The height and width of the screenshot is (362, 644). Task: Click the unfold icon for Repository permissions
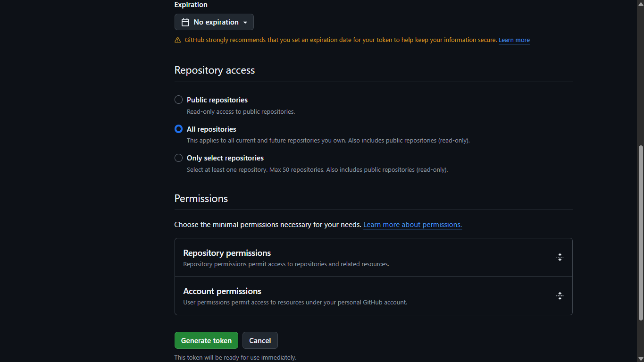pos(560,257)
